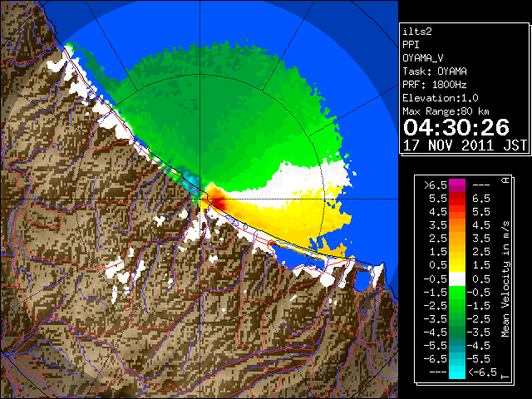This screenshot has width=532, height=399.
Task: Click the magenta '>6.5' legend swatch
Action: click(x=457, y=185)
